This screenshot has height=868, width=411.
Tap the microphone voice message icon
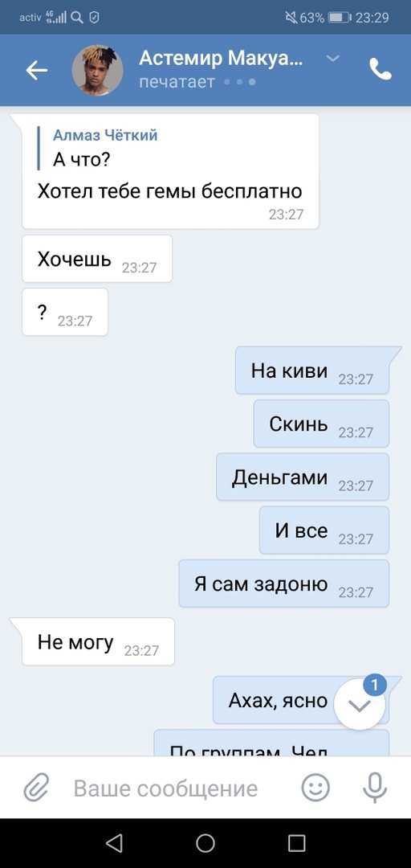375,788
